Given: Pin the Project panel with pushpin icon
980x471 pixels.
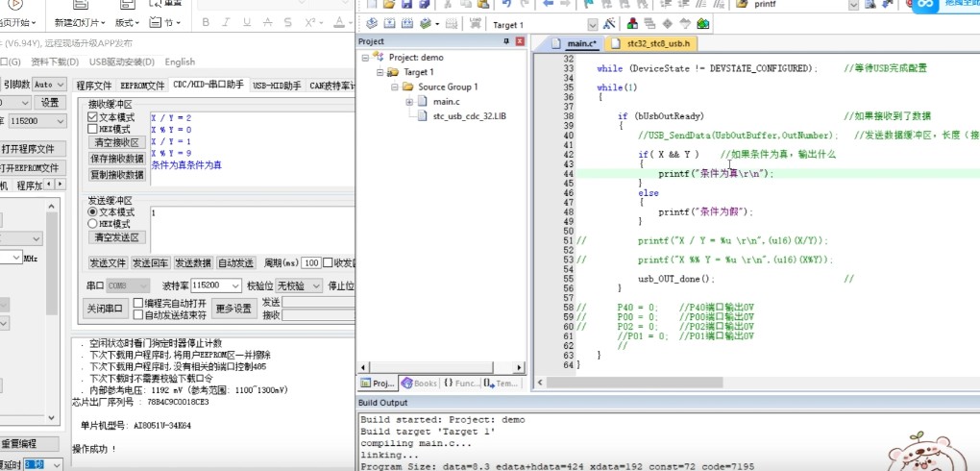Looking at the screenshot, I should pyautogui.click(x=506, y=42).
